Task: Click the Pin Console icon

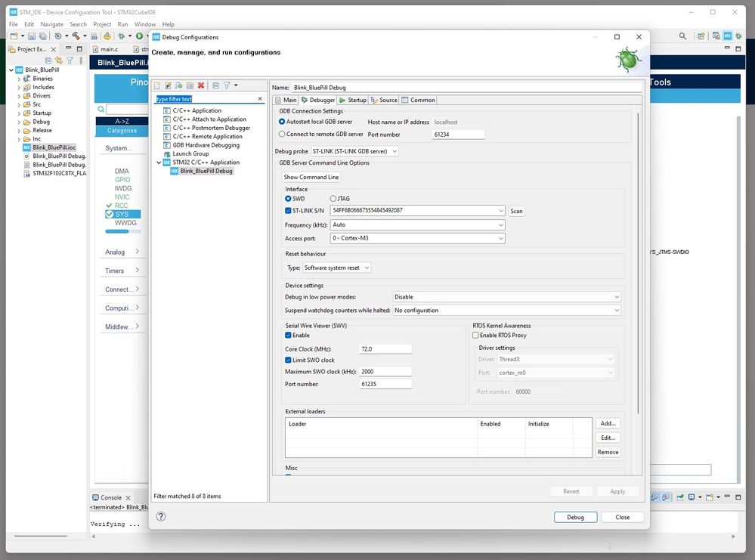Action: [x=680, y=497]
